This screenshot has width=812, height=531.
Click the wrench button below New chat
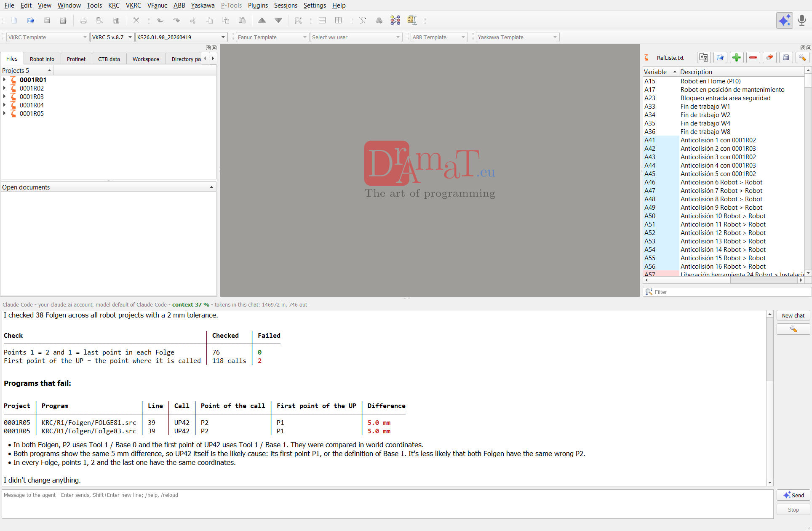click(793, 329)
